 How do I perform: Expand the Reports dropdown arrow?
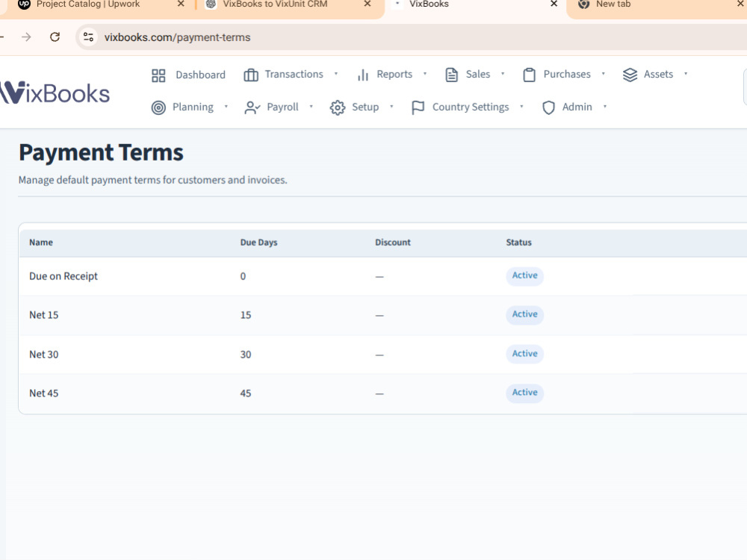425,74
